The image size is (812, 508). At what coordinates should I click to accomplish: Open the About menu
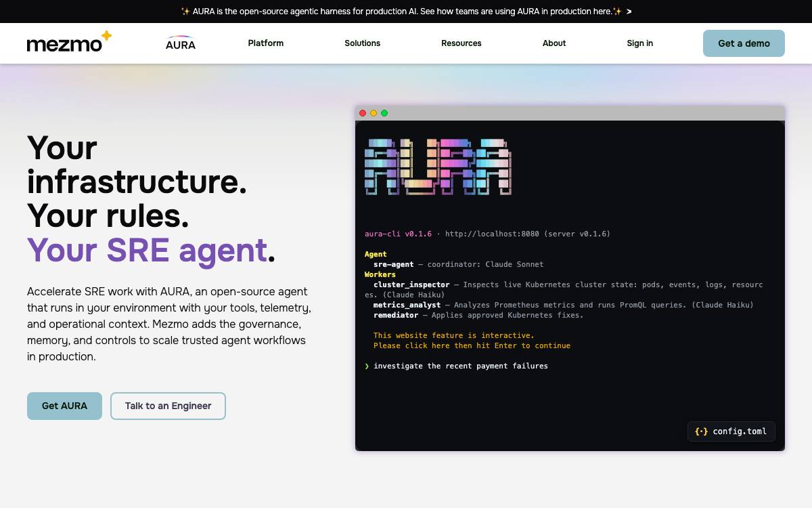[554, 43]
